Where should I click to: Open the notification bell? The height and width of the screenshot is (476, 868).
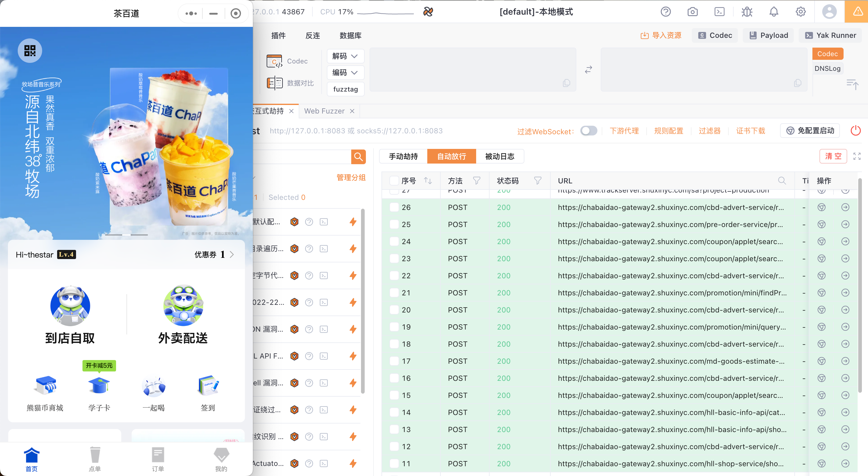pos(774,12)
